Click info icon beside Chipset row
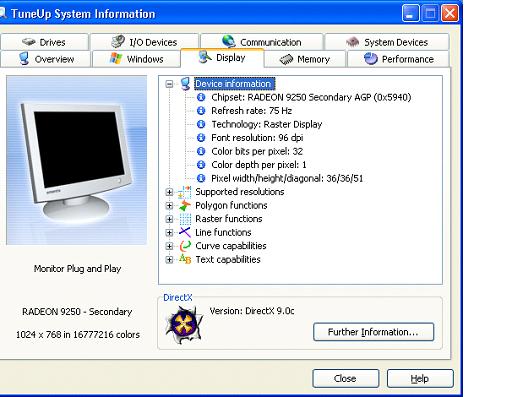512x397 pixels. coord(201,97)
